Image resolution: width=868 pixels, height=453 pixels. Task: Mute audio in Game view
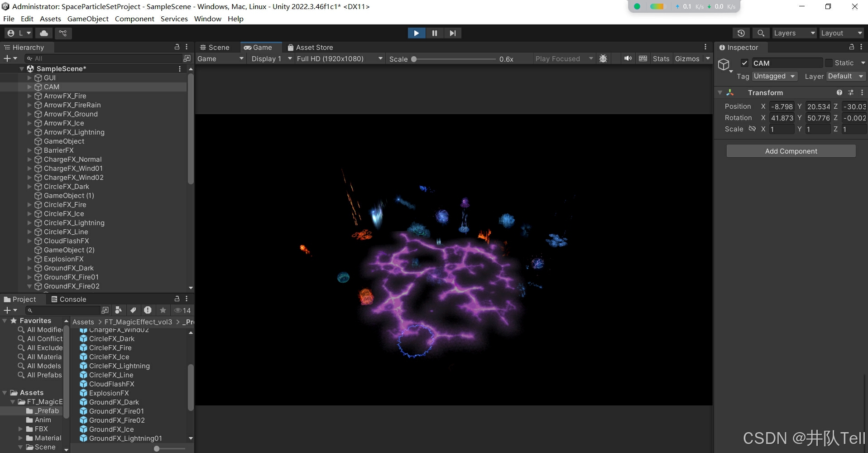628,59
